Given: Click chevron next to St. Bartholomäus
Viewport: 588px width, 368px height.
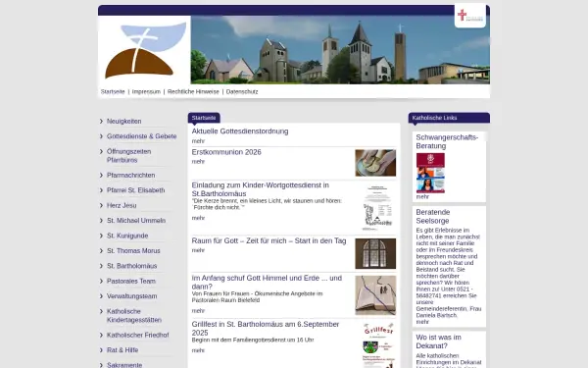Looking at the screenshot, I should (101, 266).
